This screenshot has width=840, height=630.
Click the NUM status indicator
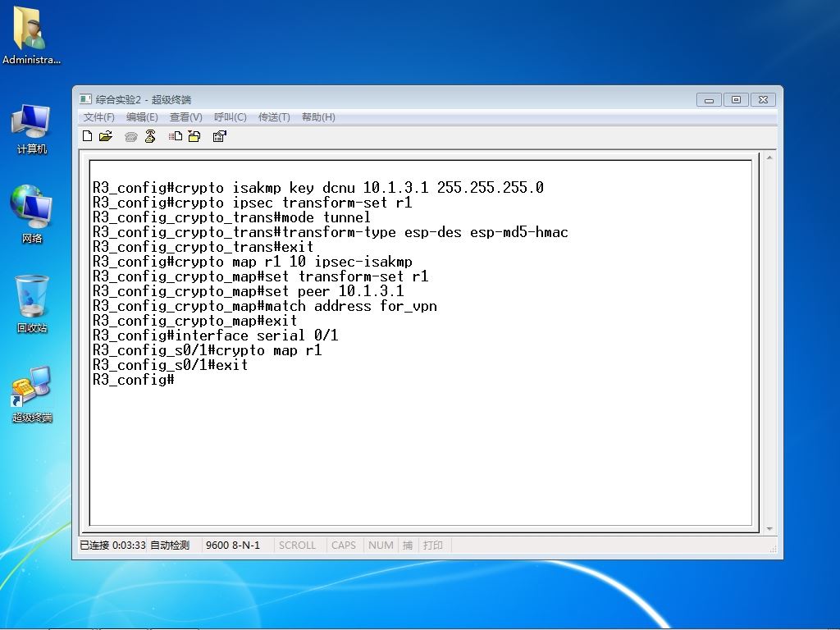(x=381, y=545)
